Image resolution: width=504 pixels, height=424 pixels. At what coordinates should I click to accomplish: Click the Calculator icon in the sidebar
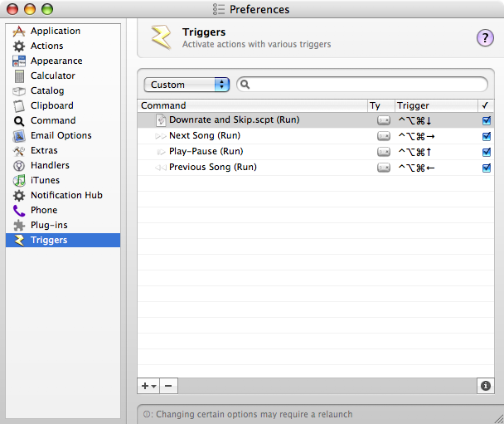pyautogui.click(x=19, y=76)
